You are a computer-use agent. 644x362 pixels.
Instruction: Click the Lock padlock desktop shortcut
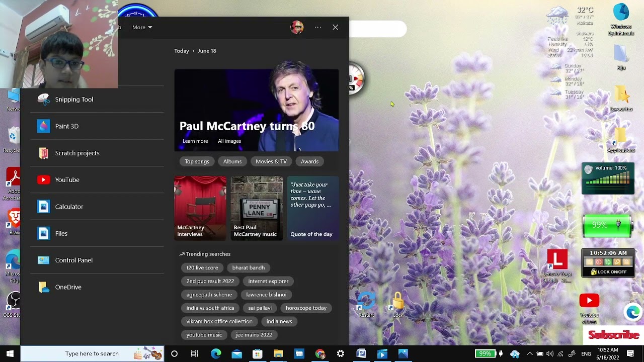tap(398, 305)
